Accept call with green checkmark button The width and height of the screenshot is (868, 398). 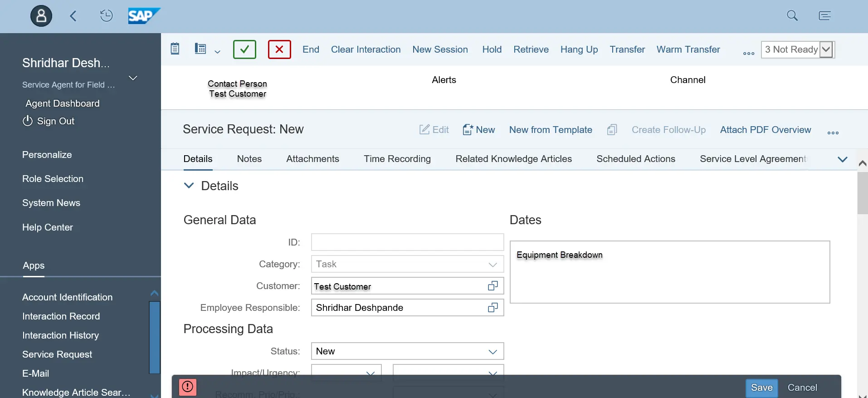coord(244,49)
